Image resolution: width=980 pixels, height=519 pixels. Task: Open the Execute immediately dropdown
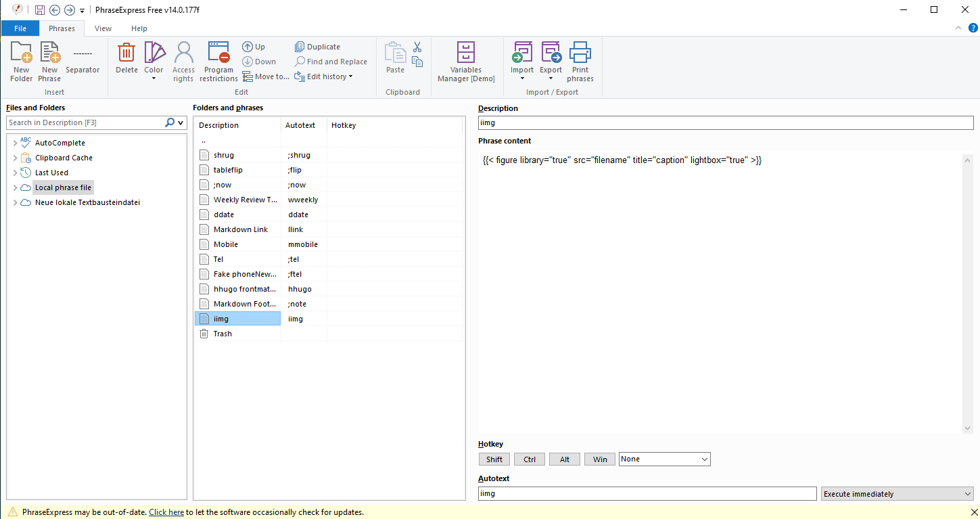(897, 494)
